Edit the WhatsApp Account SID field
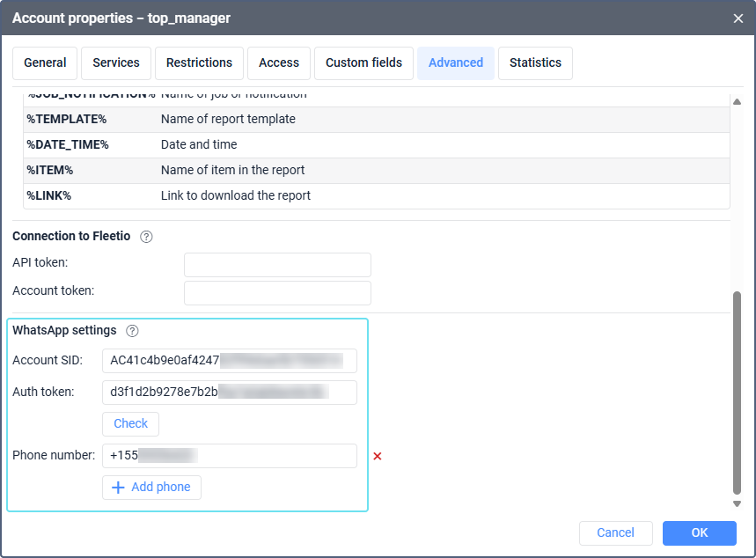 click(x=229, y=361)
